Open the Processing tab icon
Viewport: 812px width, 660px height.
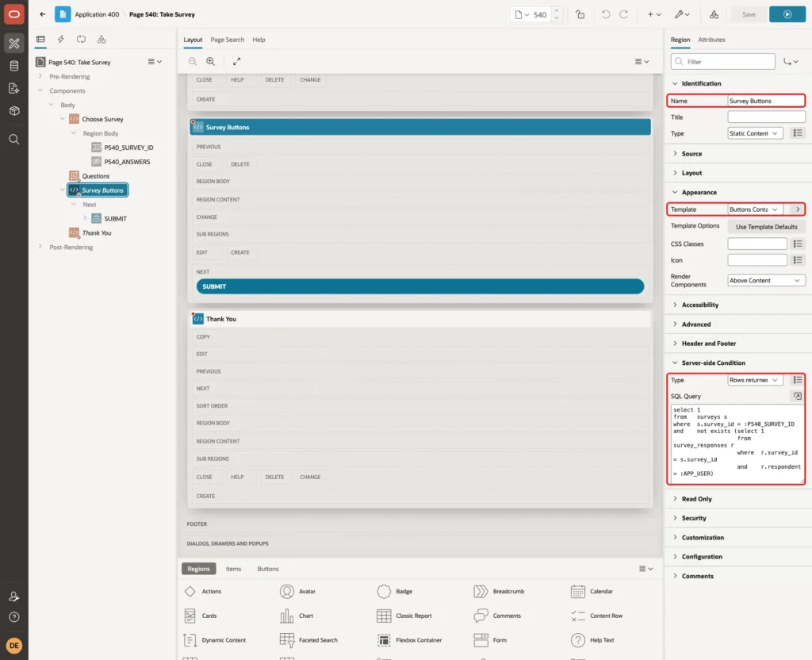82,40
